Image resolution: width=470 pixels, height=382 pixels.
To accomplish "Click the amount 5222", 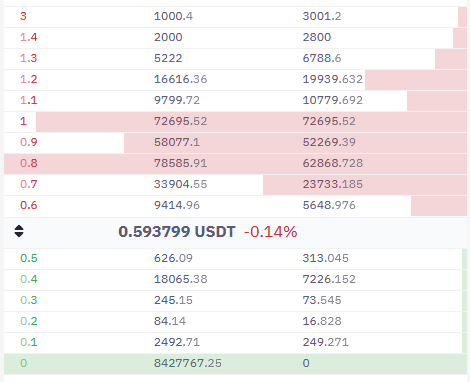I will (168, 58).
